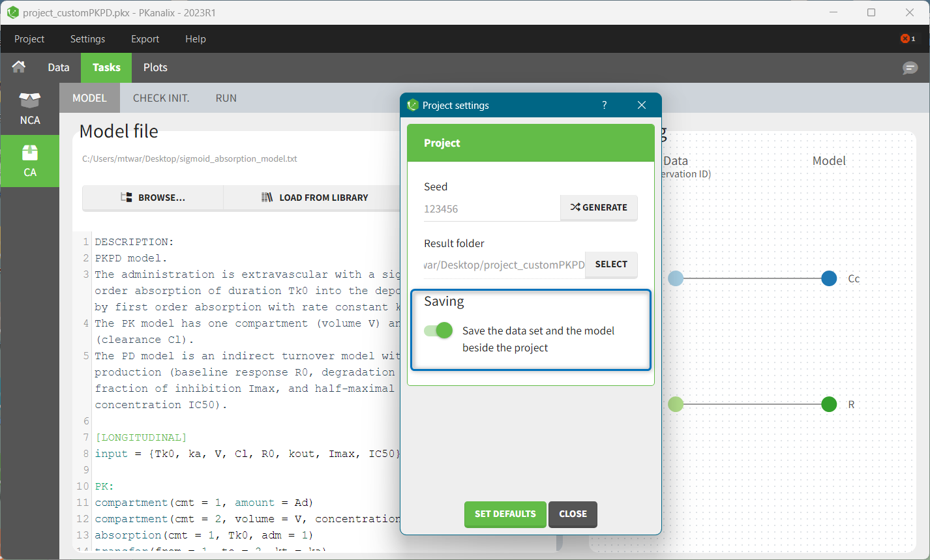Click the help question mark in Project settings
The image size is (930, 560).
pos(605,105)
